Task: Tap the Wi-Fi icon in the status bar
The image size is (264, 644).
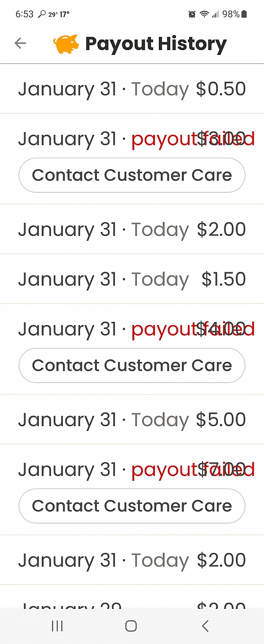Action: 204,14
